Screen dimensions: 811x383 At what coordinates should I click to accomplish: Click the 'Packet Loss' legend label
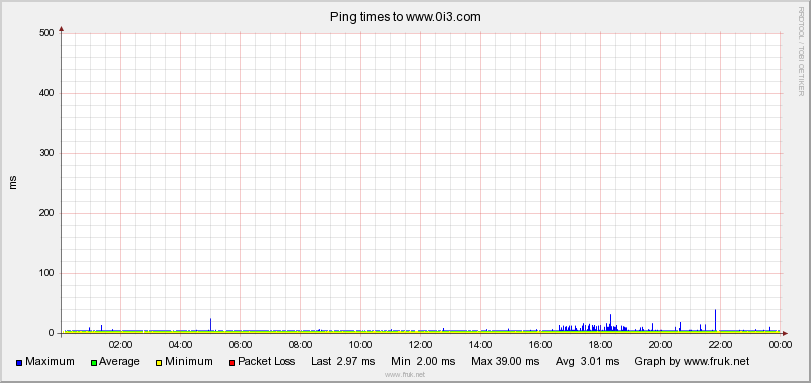click(x=266, y=361)
